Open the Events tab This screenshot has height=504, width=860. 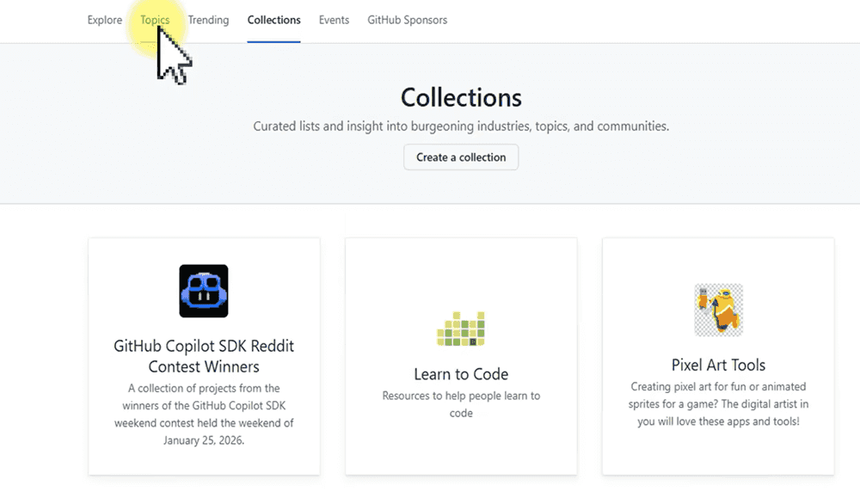tap(334, 20)
